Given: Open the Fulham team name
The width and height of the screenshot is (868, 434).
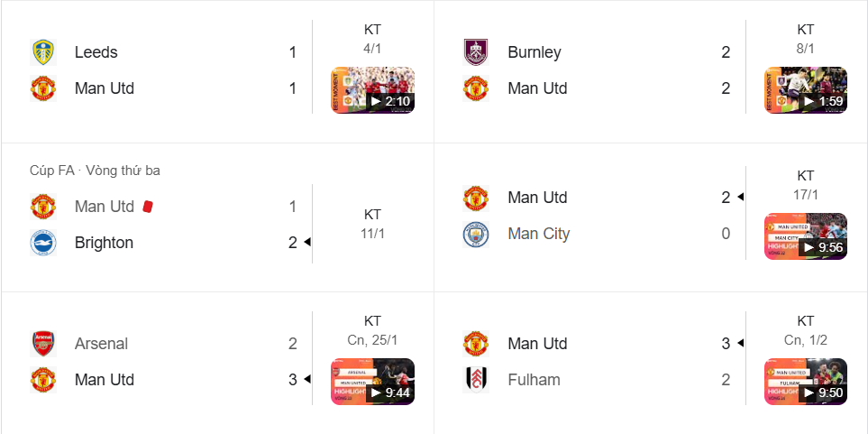Looking at the screenshot, I should (534, 380).
